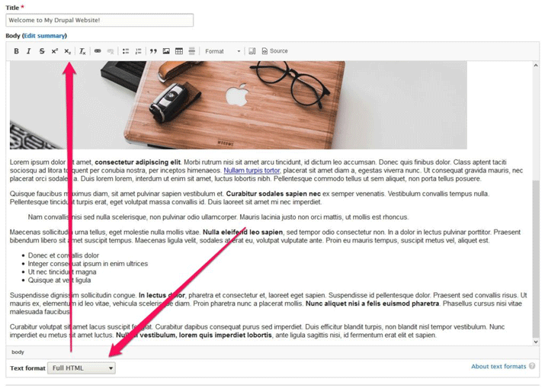Click the help icon beside About text formats

(x=532, y=366)
